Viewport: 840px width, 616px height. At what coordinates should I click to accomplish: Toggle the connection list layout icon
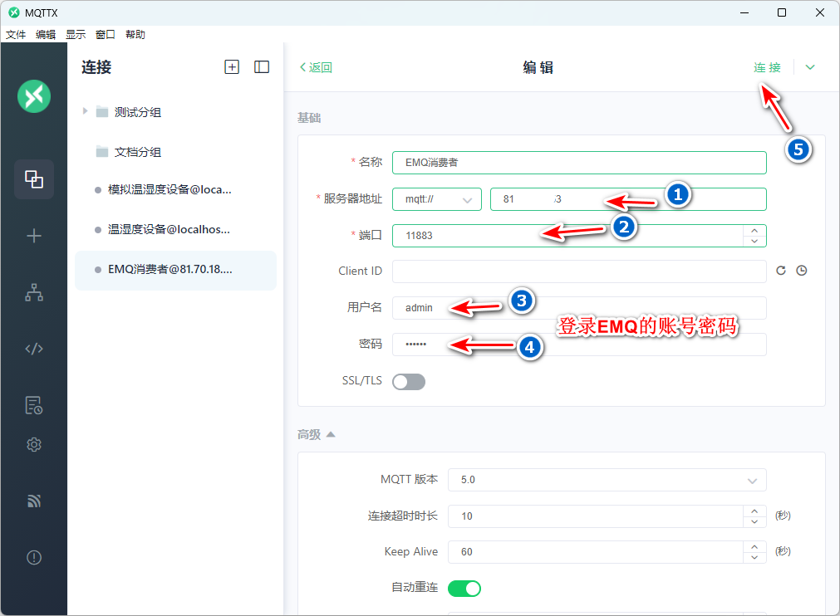pos(262,67)
